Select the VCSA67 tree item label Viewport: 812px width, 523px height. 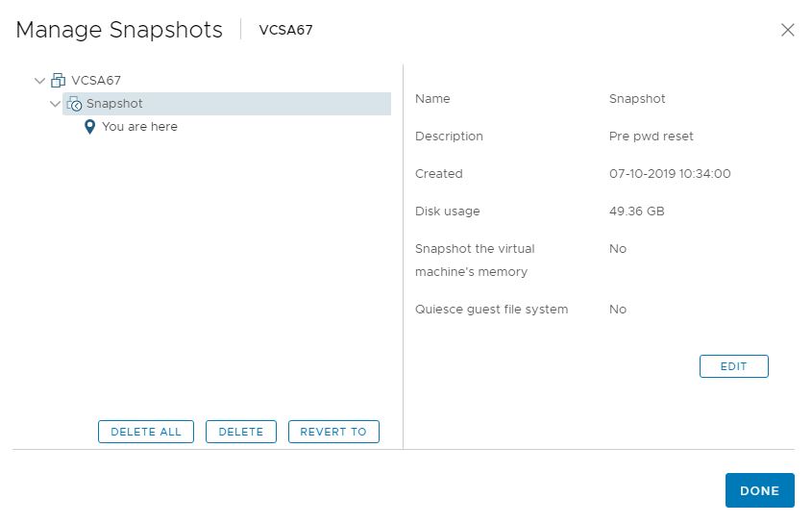[96, 81]
